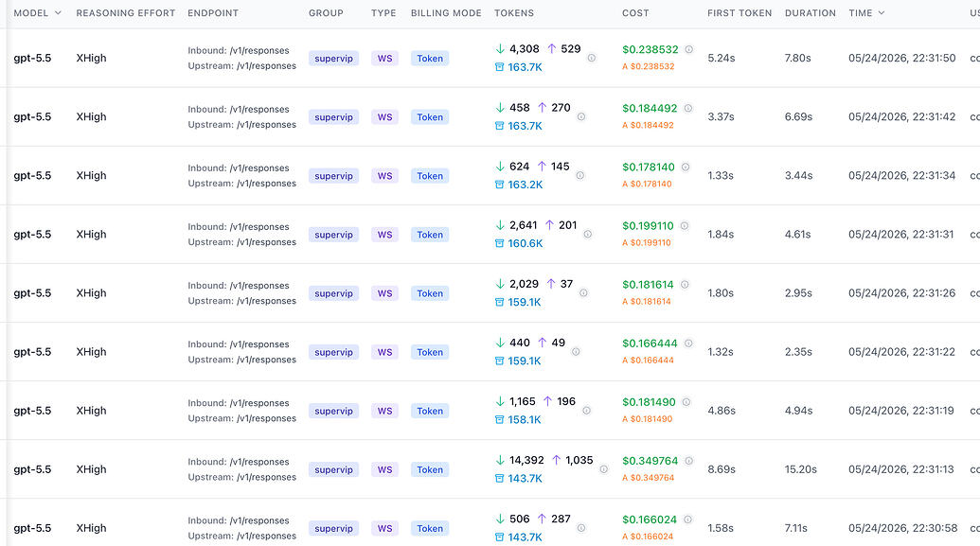980x546 pixels.
Task: Click the supervip tag in the 22:31:50 row
Action: 333,58
